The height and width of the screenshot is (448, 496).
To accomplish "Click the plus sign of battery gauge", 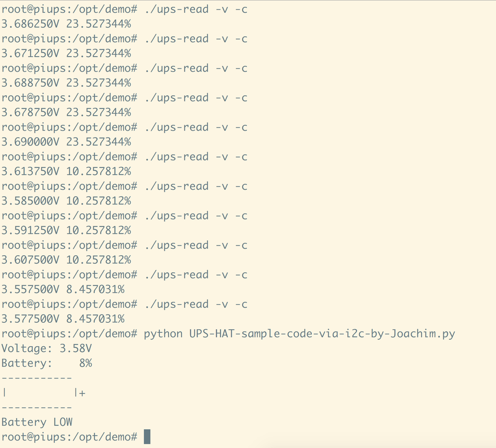I will pyautogui.click(x=82, y=393).
